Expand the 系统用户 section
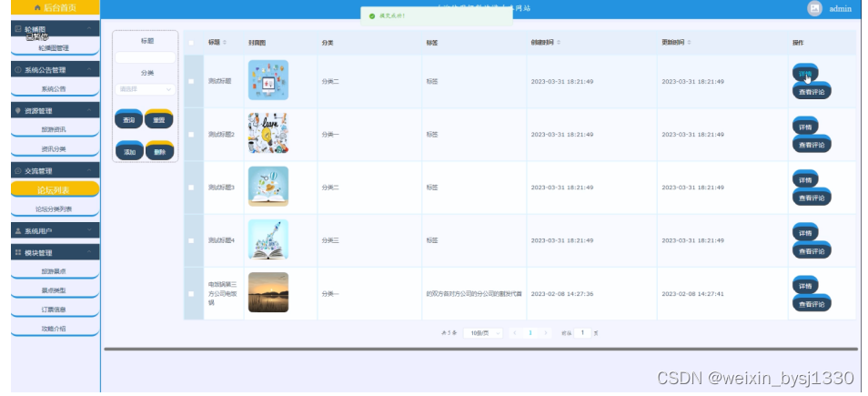The width and height of the screenshot is (868, 396). point(56,230)
